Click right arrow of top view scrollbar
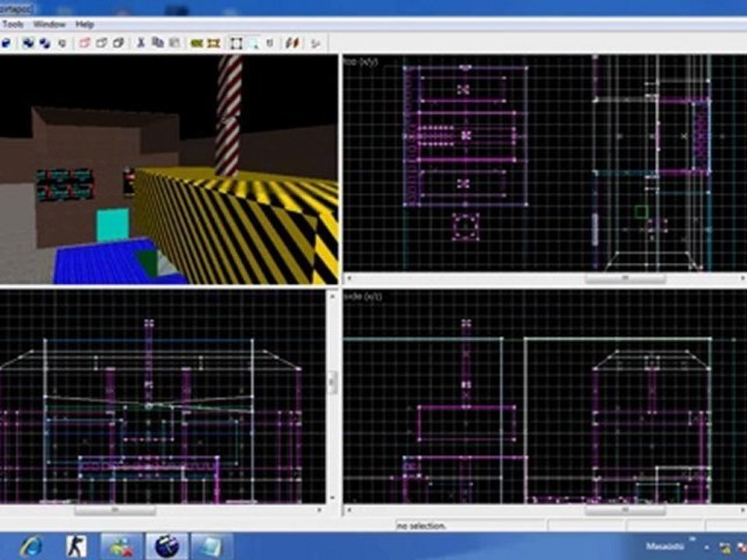Viewport: 747px width, 560px height. click(x=742, y=278)
